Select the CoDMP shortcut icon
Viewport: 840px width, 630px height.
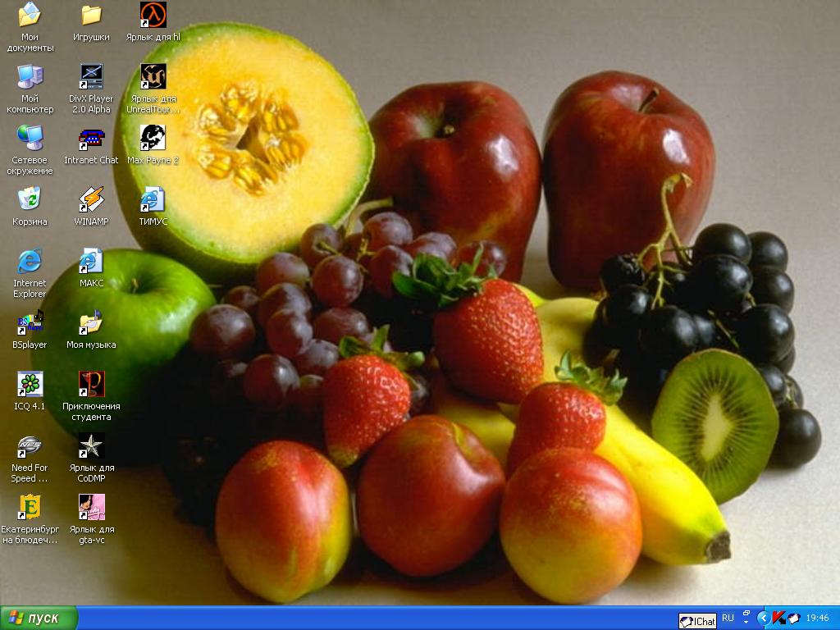pos(91,445)
